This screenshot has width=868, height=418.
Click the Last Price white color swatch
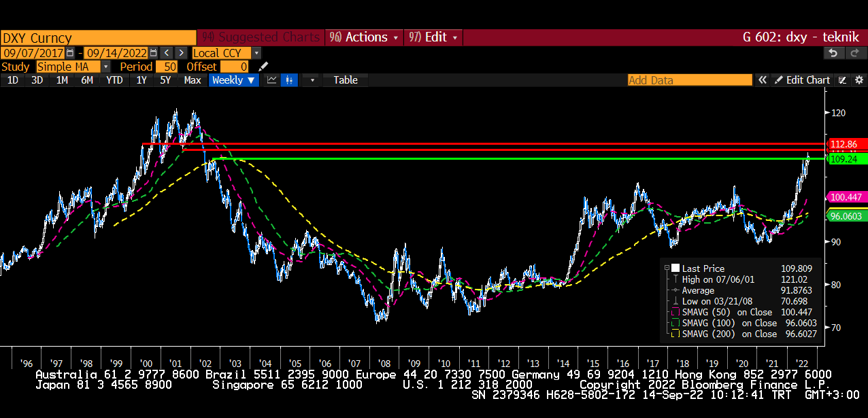675,268
